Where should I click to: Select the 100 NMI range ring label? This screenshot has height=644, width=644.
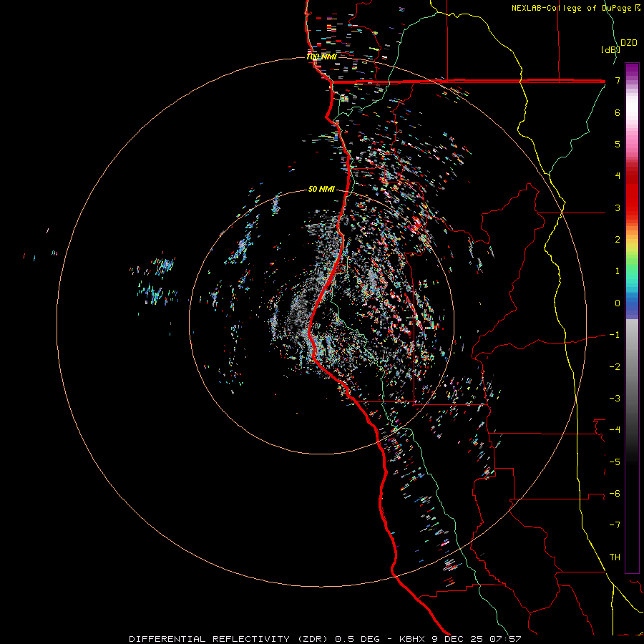point(321,57)
